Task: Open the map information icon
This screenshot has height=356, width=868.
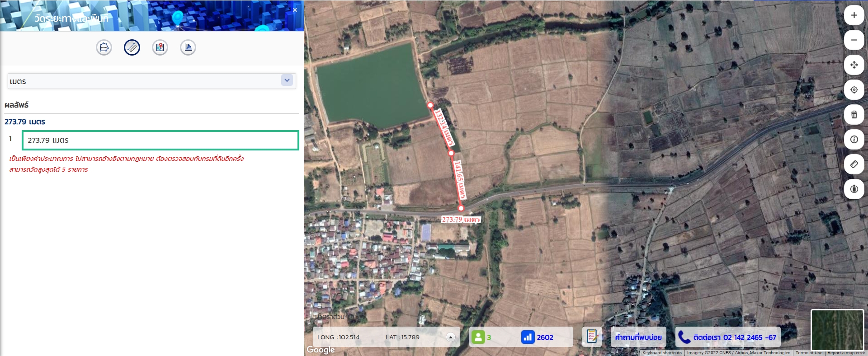Action: click(x=854, y=140)
